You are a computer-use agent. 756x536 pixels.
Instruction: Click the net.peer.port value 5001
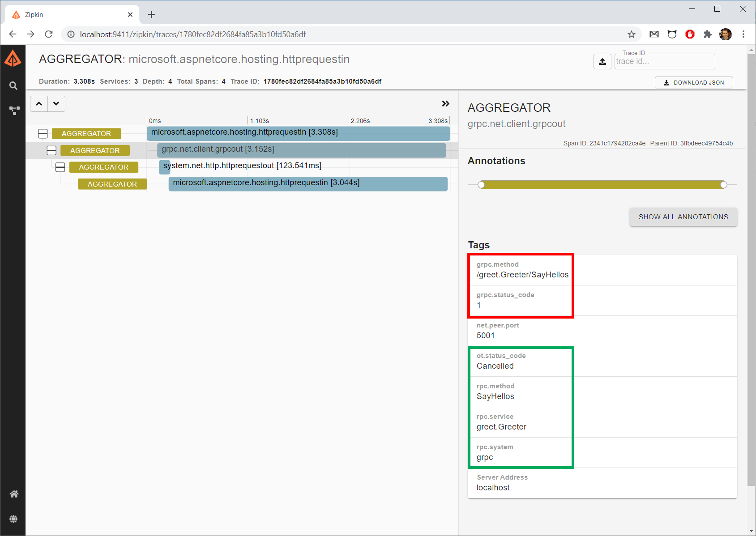(x=486, y=336)
